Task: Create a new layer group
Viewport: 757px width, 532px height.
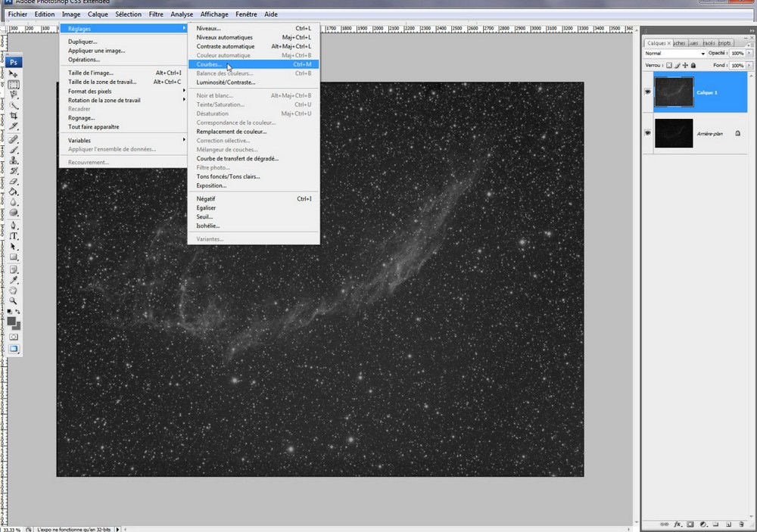Action: pyautogui.click(x=716, y=524)
